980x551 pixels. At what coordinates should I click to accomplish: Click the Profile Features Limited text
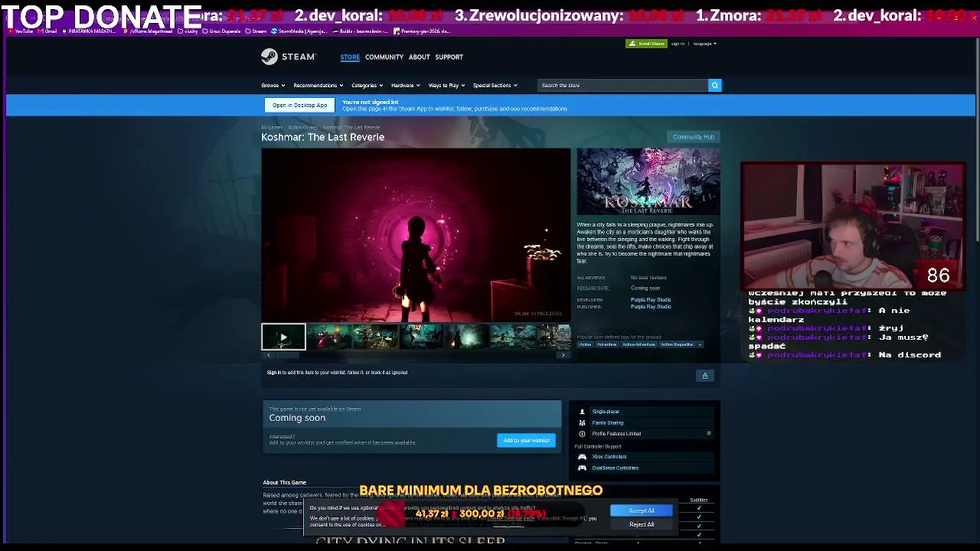point(616,434)
